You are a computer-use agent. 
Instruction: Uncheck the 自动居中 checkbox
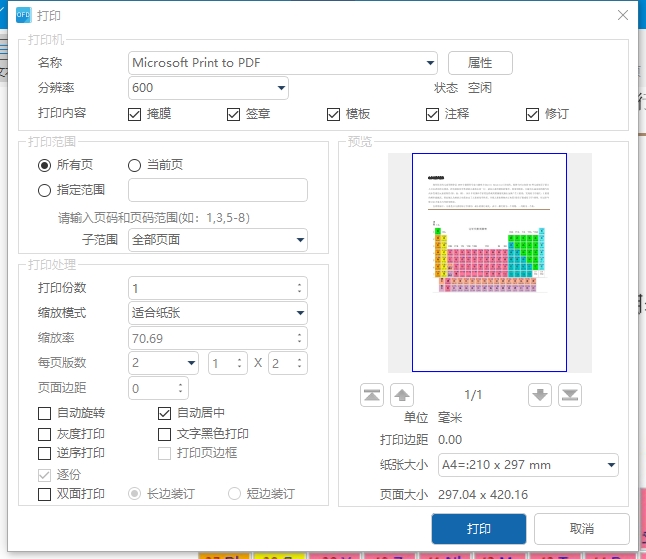(x=165, y=413)
